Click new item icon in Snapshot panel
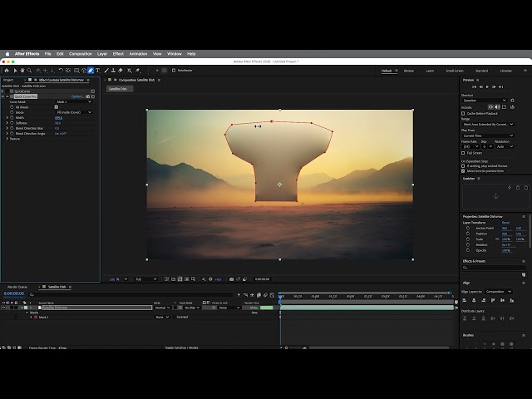Image resolution: width=532 pixels, height=399 pixels. [526, 187]
